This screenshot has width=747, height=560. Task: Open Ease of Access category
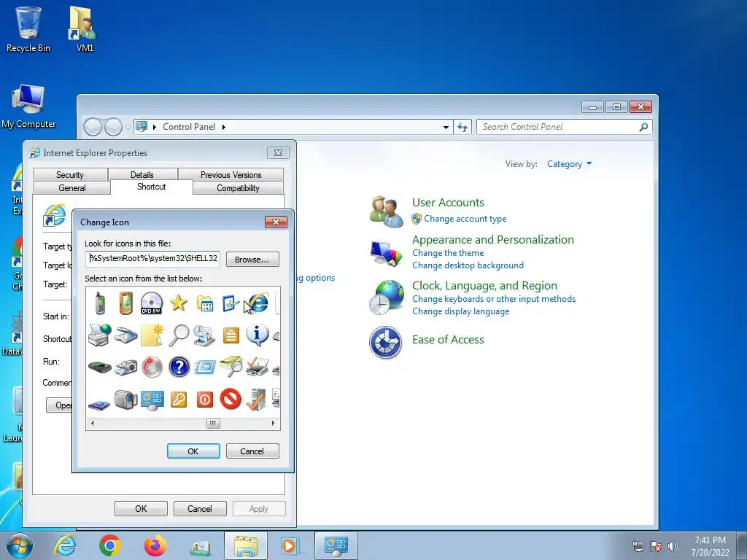coord(448,340)
